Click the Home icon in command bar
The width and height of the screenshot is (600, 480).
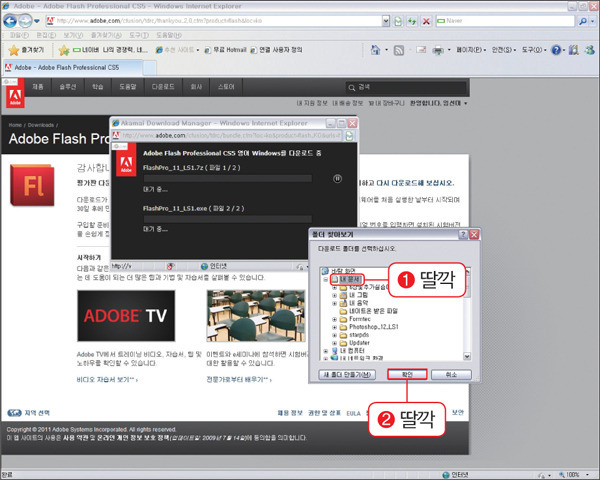(375, 50)
